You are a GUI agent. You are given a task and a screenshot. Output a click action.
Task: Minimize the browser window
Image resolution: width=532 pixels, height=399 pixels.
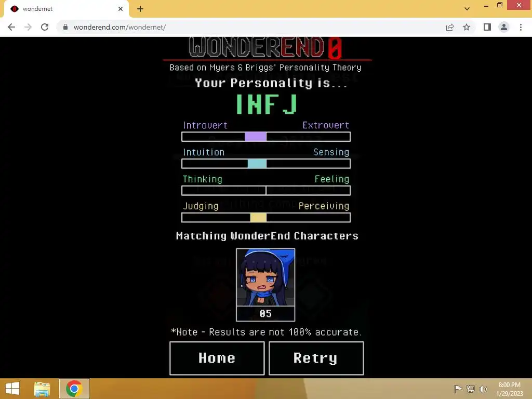pos(486,5)
